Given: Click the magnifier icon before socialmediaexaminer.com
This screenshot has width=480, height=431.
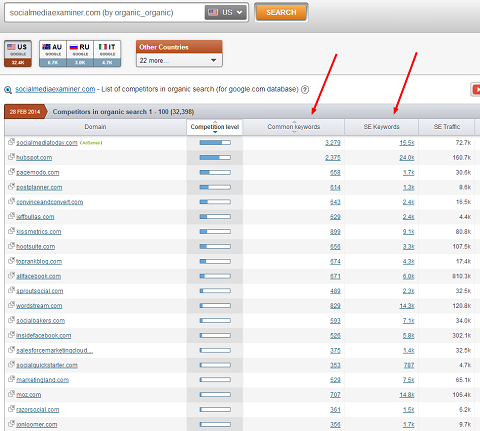Looking at the screenshot, I should [8, 90].
